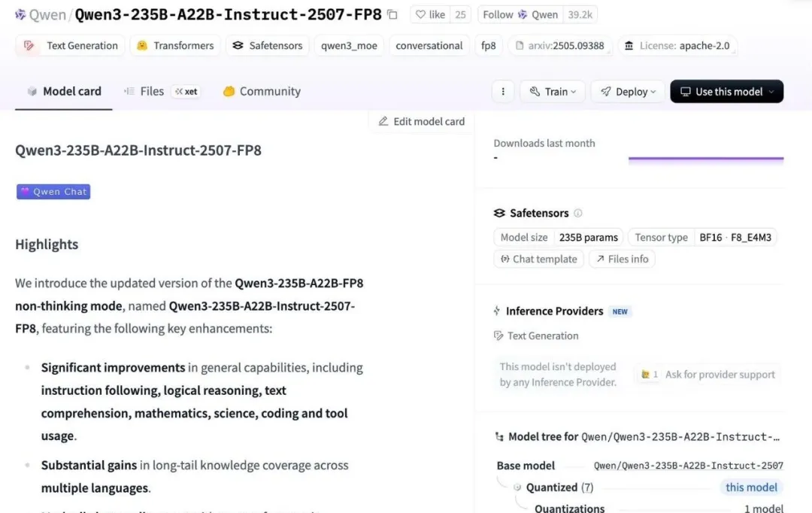
Task: Open the base model Qwen/Qwen3-235B-A22B-Instruct-2507 link
Action: point(688,466)
